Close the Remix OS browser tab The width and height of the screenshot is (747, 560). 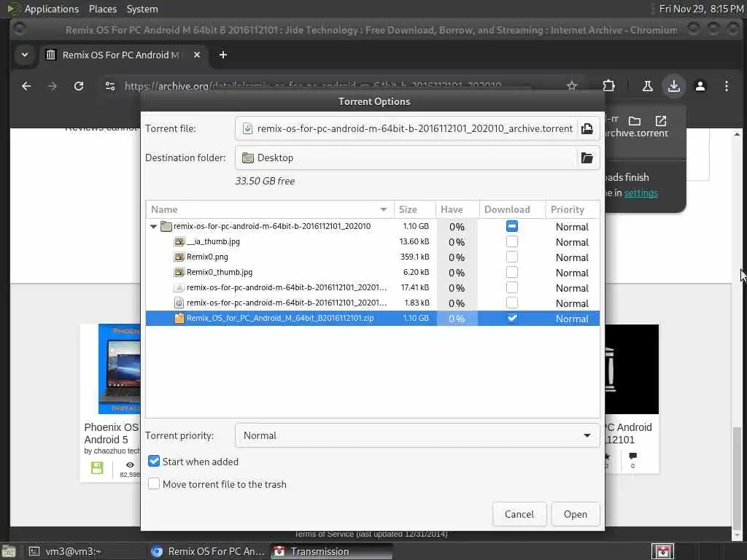pyautogui.click(x=197, y=55)
